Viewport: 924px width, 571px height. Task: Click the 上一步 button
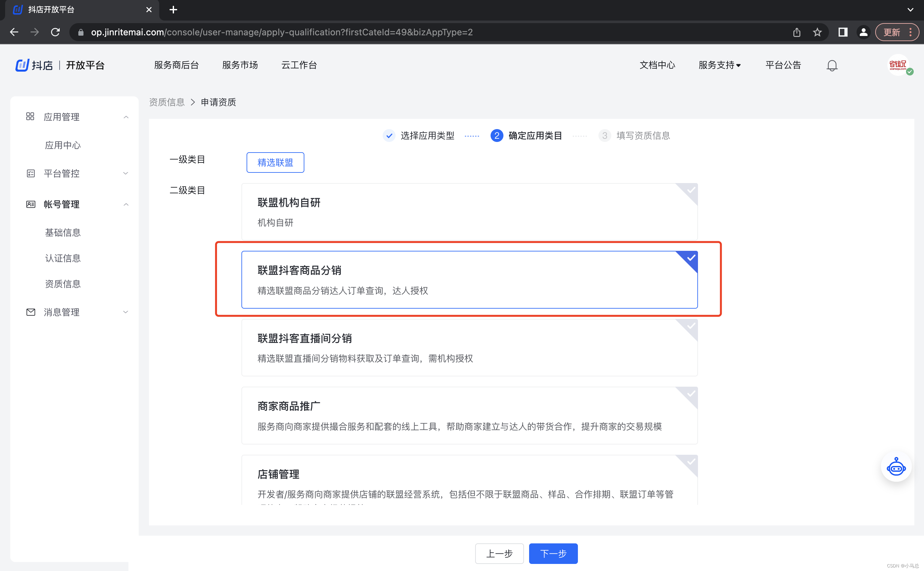pos(499,553)
